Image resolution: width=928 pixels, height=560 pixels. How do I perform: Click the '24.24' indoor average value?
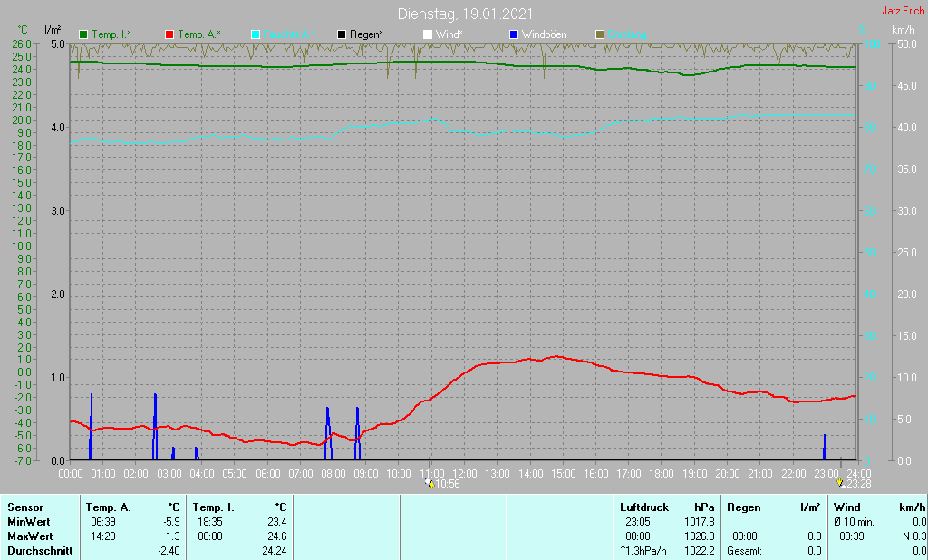275,551
